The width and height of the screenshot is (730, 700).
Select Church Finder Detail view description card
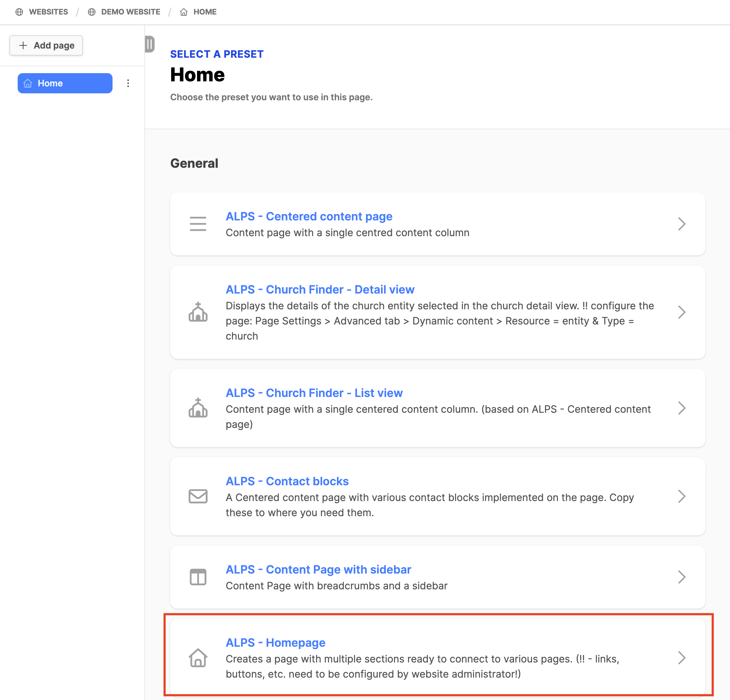tap(439, 321)
